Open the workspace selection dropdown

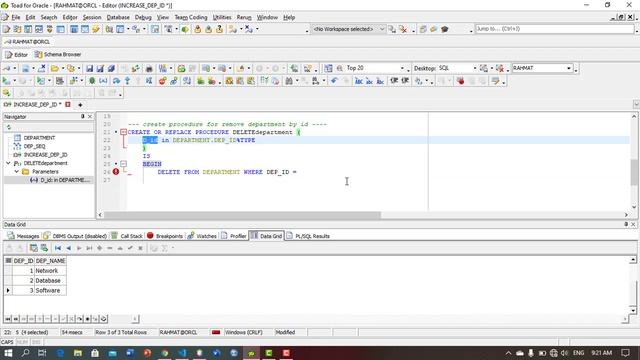pos(382,29)
